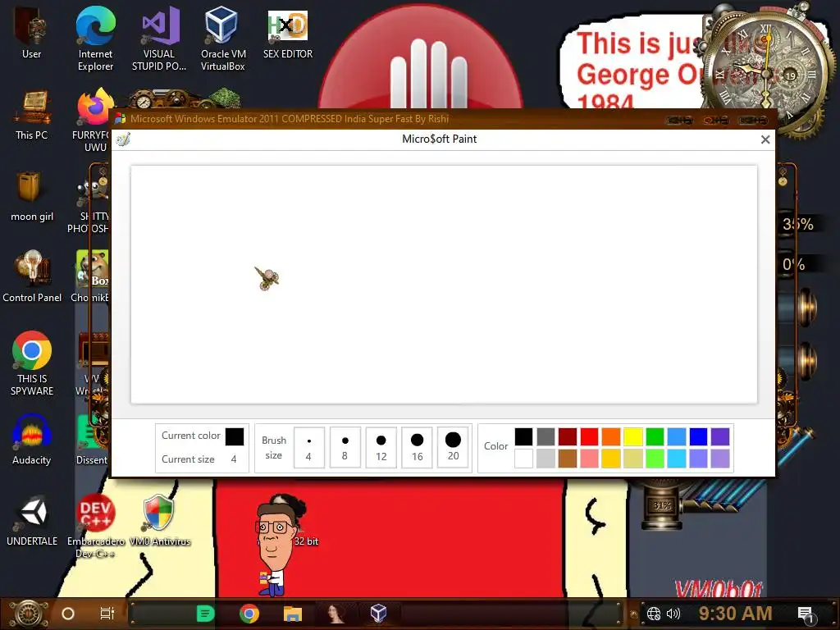Pick the khaki color swatch
840x630 pixels.
[x=632, y=459]
